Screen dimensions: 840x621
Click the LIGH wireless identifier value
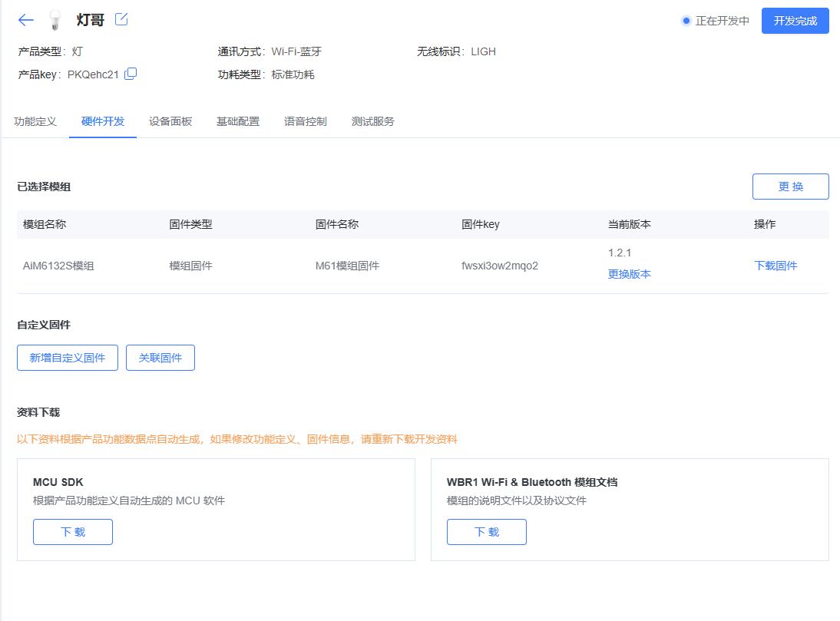[483, 51]
